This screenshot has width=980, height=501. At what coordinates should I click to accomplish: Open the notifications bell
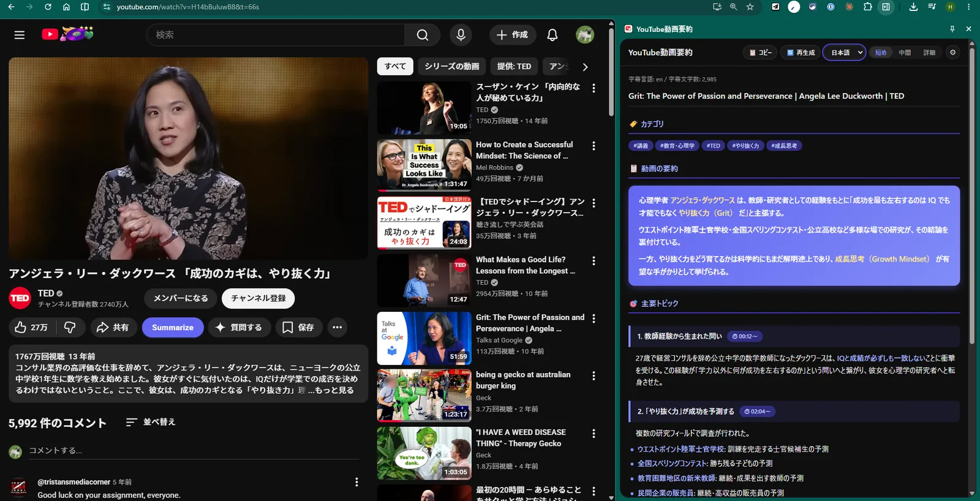click(x=552, y=35)
